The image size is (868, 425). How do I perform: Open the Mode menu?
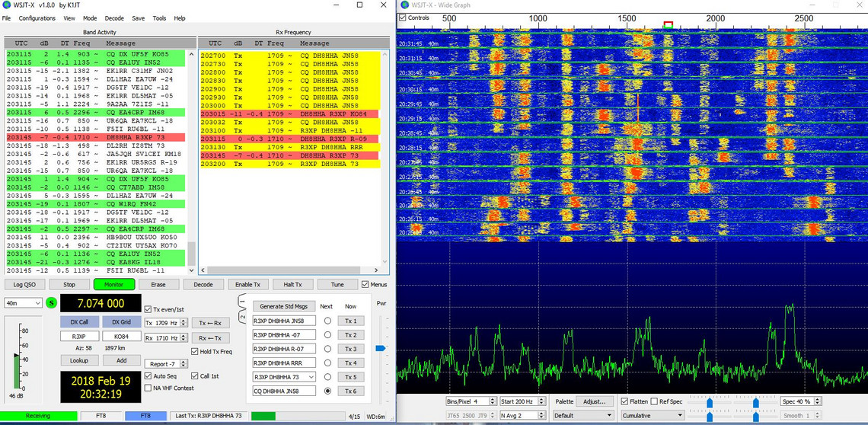click(90, 18)
